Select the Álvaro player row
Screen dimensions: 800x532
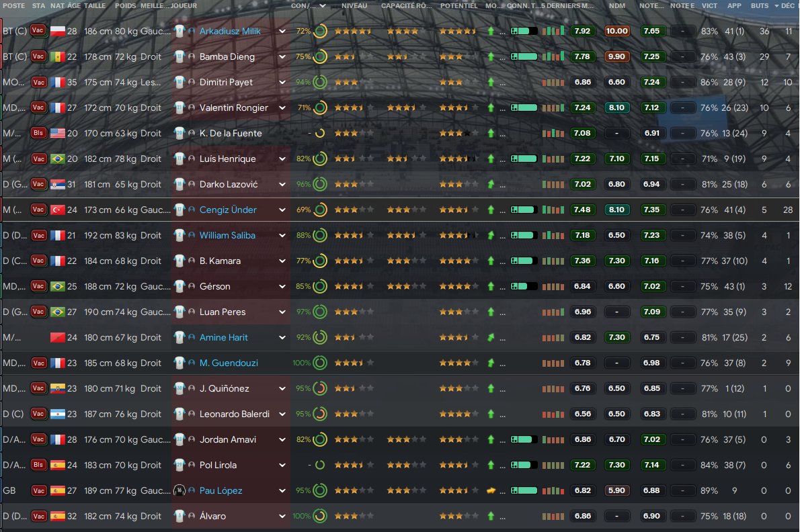click(x=400, y=516)
